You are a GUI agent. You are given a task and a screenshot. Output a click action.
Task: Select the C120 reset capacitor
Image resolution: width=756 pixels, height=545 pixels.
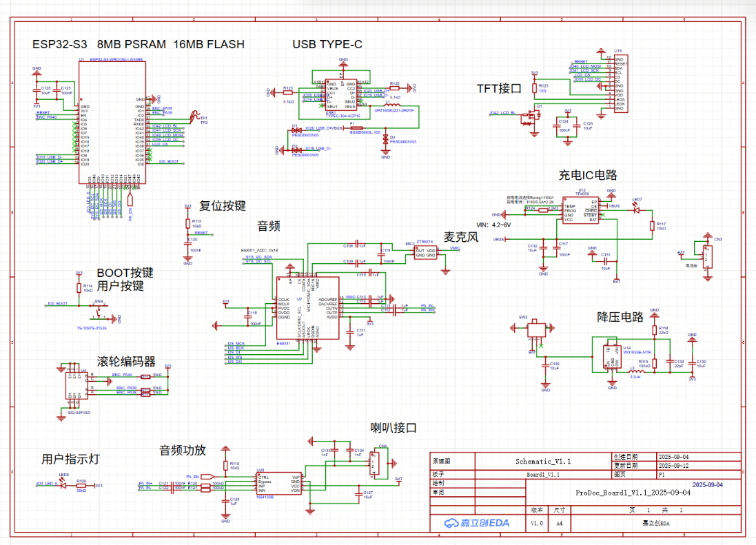pos(188,243)
